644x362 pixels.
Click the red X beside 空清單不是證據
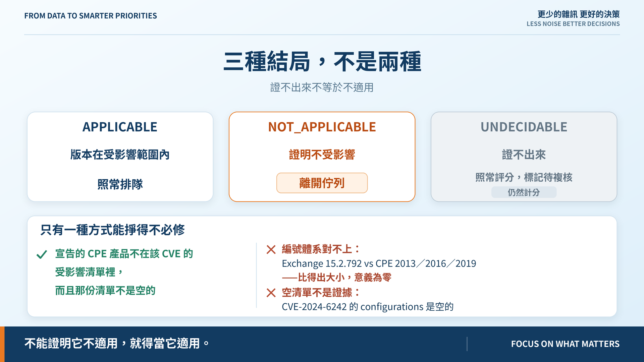point(271,293)
